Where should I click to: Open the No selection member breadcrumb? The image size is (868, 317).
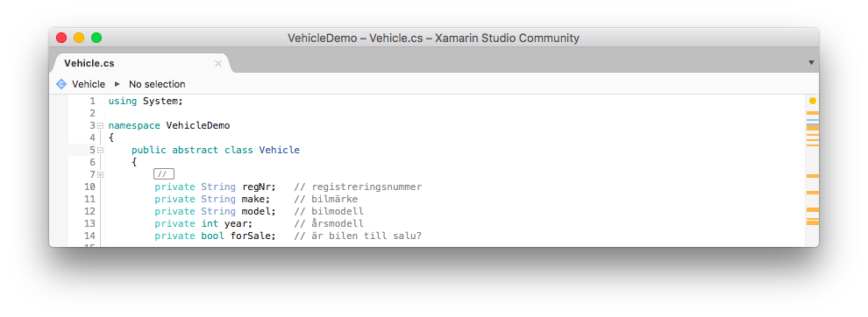coord(157,84)
